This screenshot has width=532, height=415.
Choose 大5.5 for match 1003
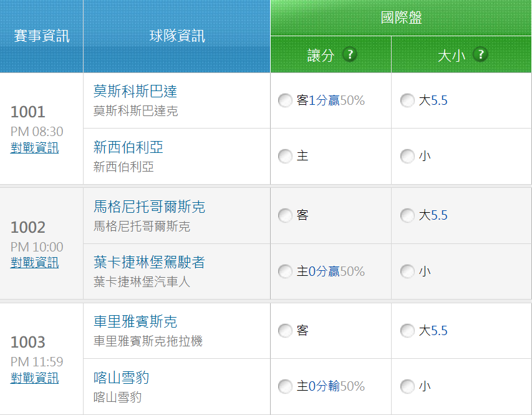click(407, 331)
